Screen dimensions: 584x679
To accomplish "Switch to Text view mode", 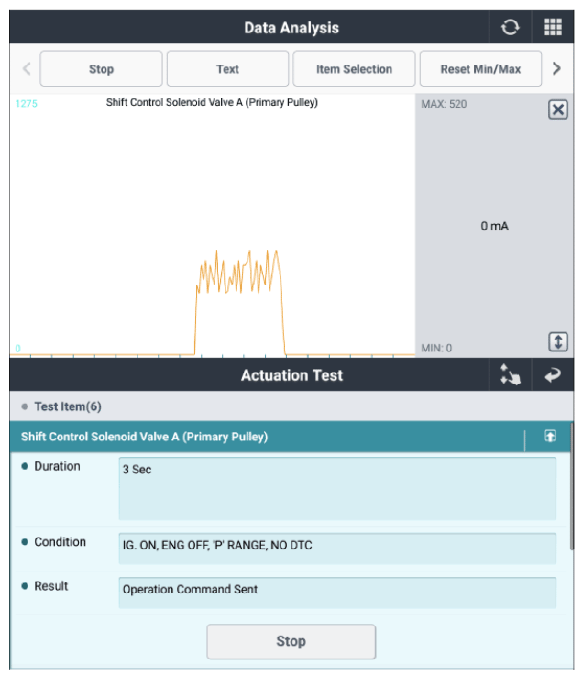I will click(228, 69).
